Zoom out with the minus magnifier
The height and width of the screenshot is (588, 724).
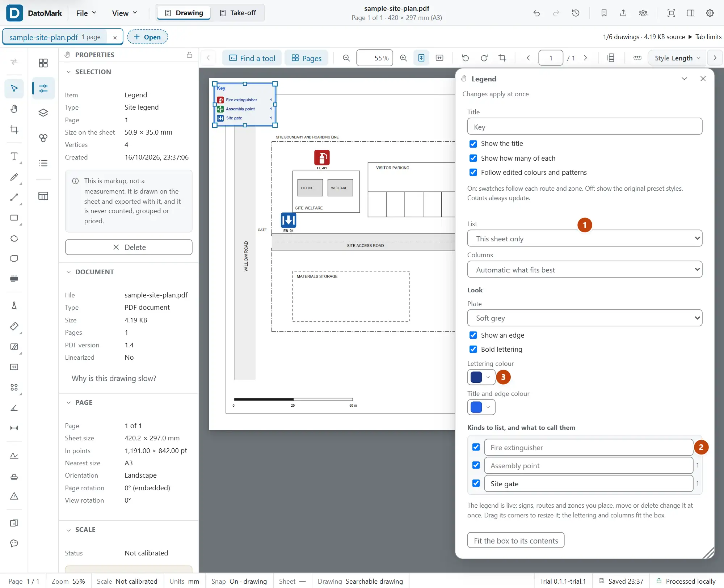346,58
